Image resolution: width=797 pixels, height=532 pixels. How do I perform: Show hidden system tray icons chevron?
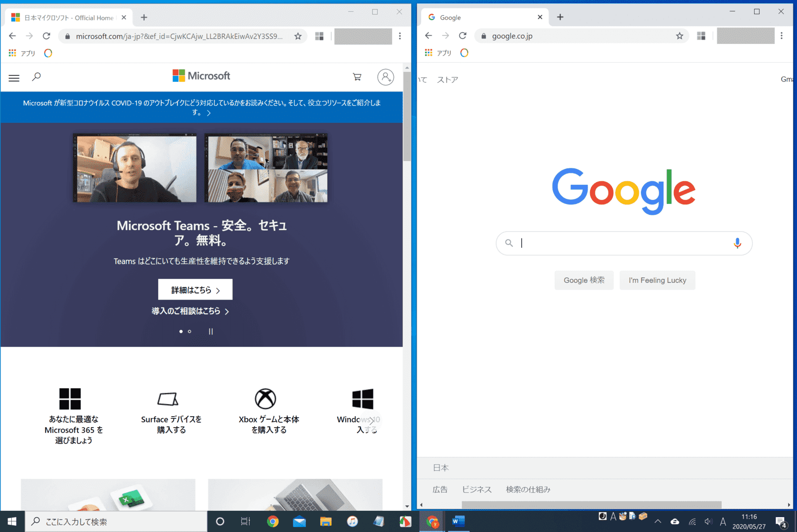[658, 521]
